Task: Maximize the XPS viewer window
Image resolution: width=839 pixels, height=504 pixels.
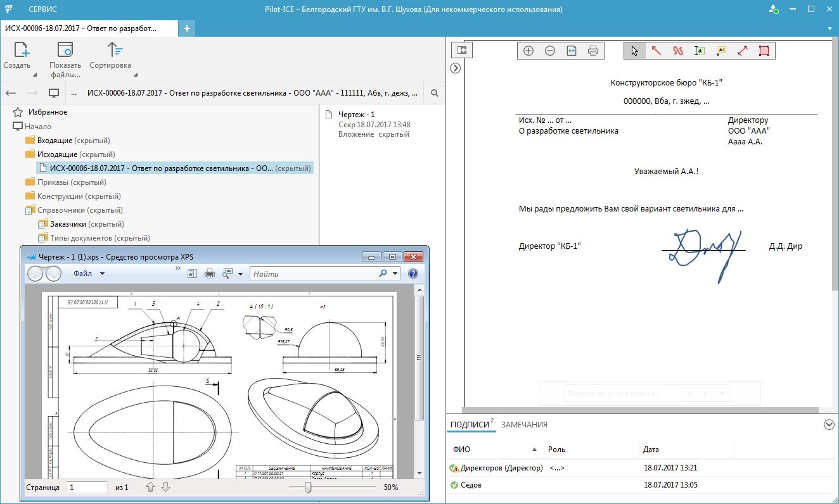Action: pos(392,256)
